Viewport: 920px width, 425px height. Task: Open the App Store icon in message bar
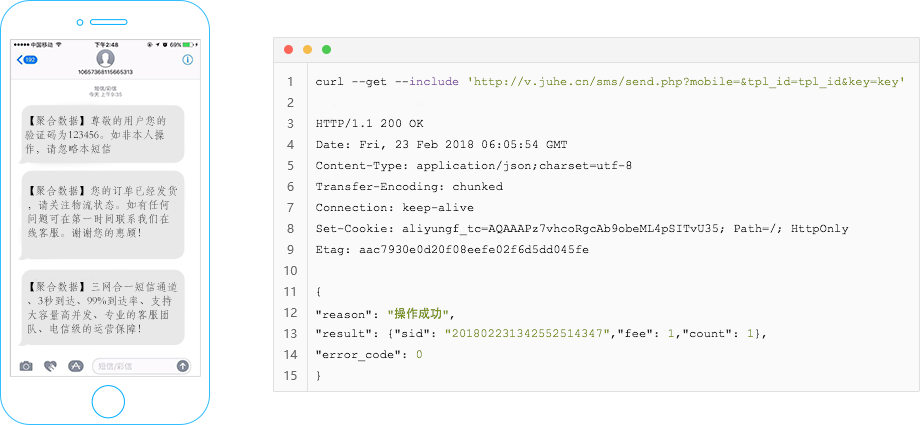point(74,366)
